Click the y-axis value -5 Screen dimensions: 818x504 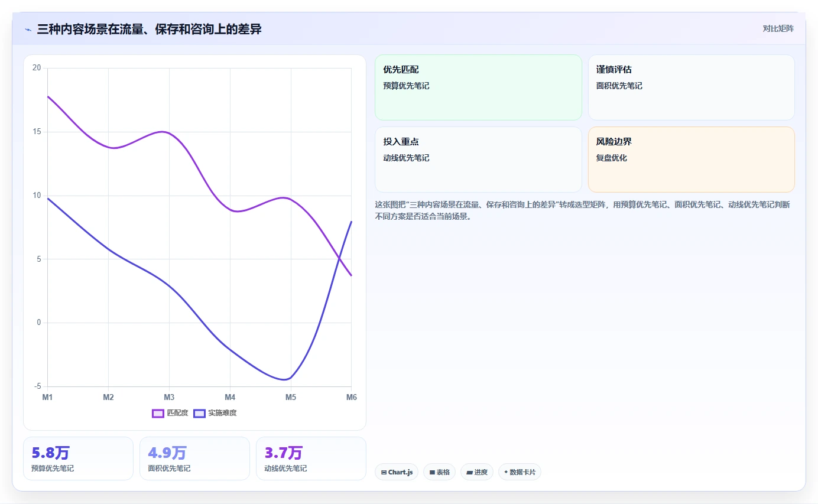(x=37, y=386)
